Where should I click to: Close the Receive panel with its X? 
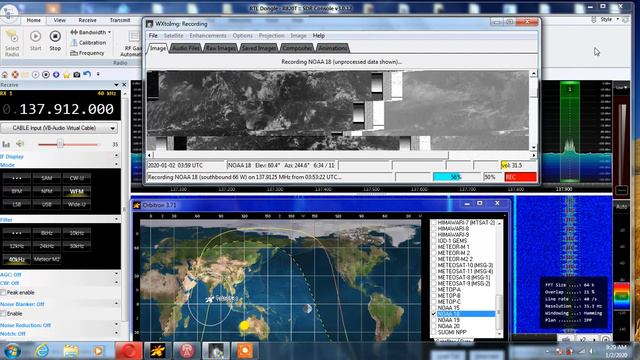[x=124, y=84]
